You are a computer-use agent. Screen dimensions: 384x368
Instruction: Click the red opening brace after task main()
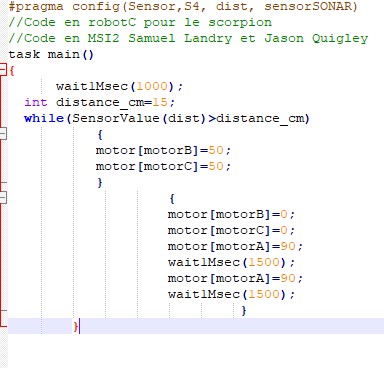tap(12, 70)
